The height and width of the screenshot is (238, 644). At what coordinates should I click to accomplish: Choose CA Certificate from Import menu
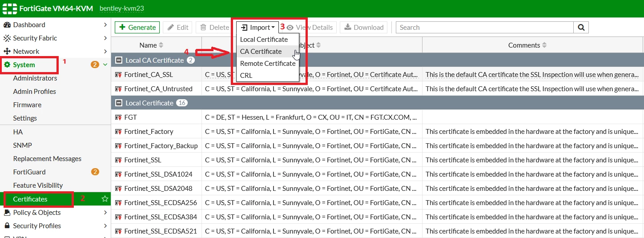267,52
